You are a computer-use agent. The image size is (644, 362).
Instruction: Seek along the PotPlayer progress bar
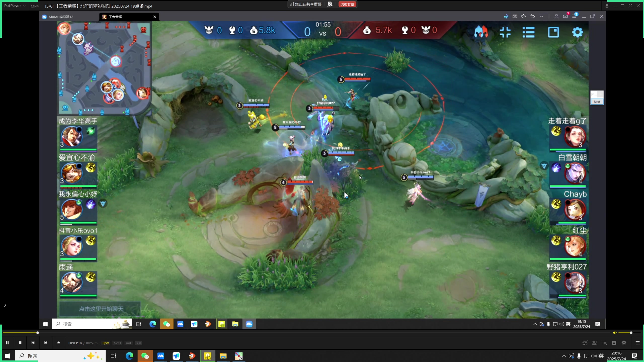pos(306,333)
